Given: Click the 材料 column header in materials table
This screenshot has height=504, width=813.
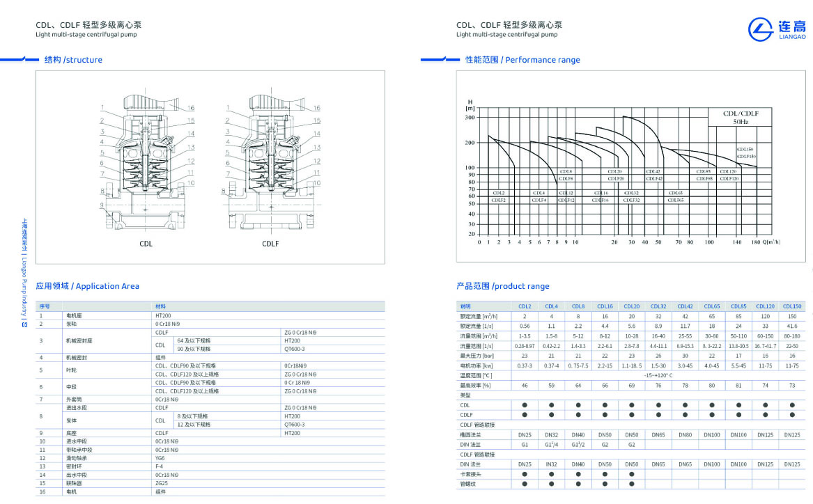Looking at the screenshot, I should point(160,306).
